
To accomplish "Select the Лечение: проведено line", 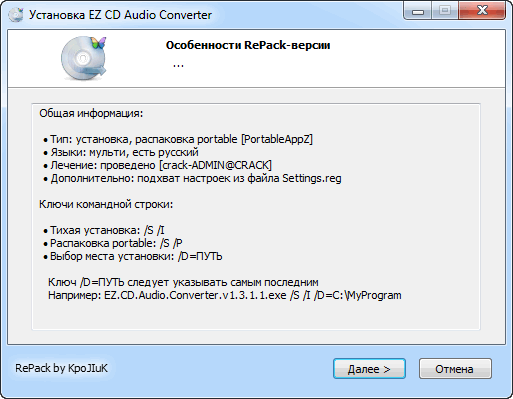I will click(157, 165).
